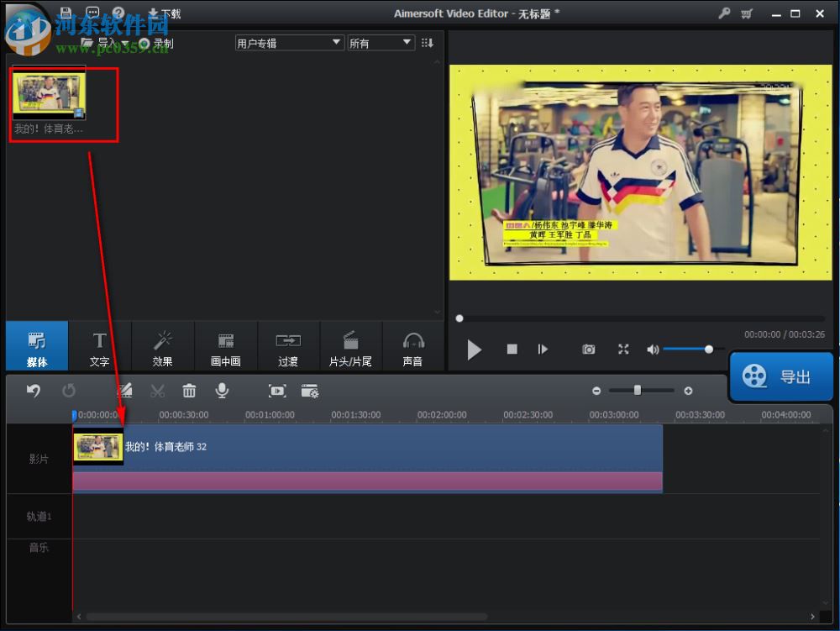Click the delete clip trash icon
Viewport: 840px width, 631px height.
(x=189, y=390)
